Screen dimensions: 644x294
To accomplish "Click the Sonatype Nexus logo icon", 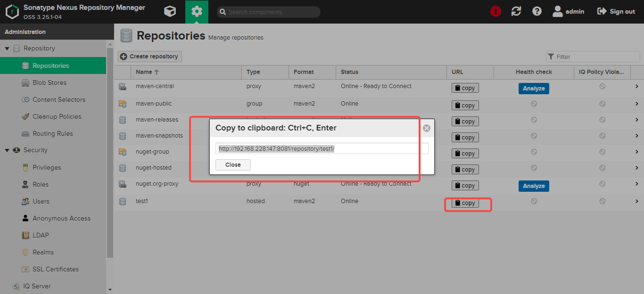I will pos(12,12).
